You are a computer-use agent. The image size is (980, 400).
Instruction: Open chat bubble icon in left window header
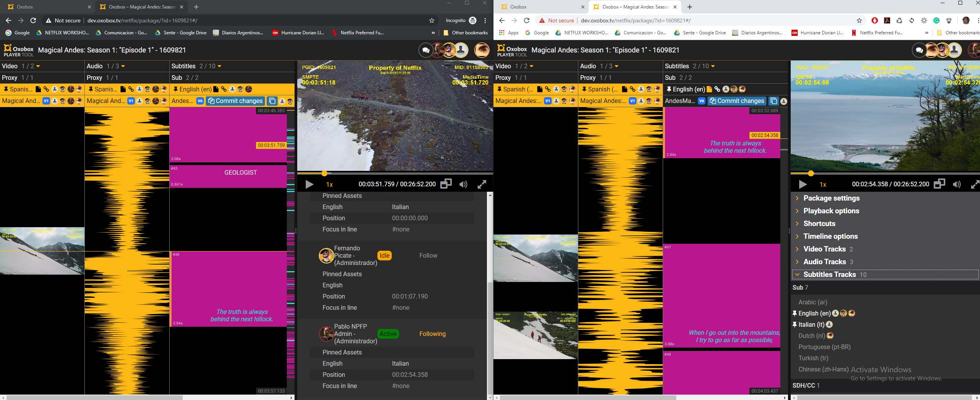pos(426,50)
